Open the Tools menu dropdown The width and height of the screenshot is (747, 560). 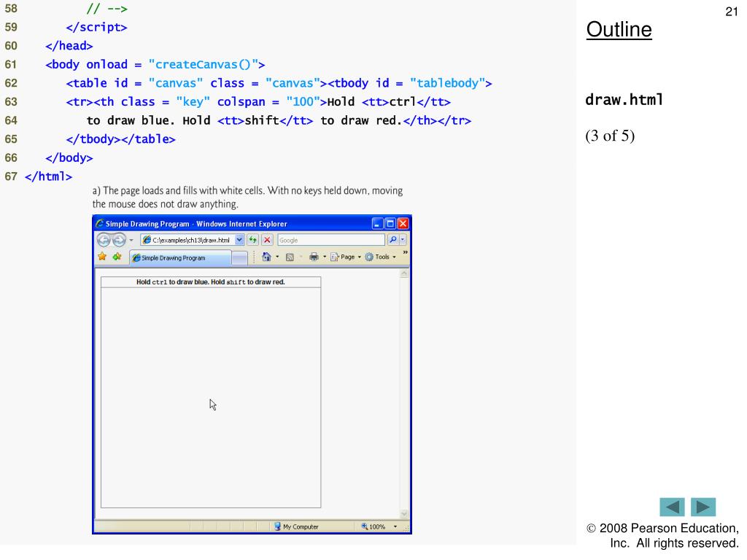tap(378, 257)
